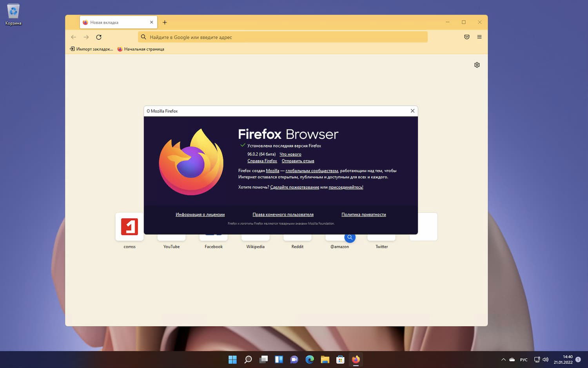Click the Сделайте пожертвование link
The image size is (588, 368).
(x=295, y=187)
